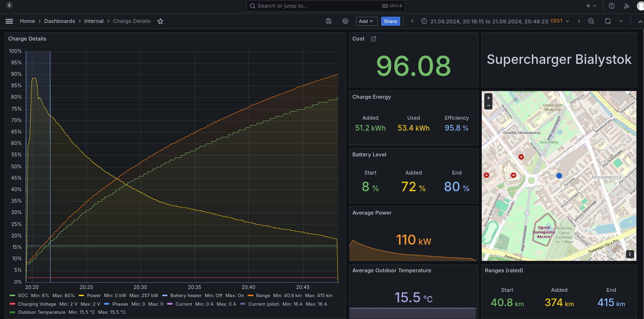Toggle the Current series in legend

point(184,304)
